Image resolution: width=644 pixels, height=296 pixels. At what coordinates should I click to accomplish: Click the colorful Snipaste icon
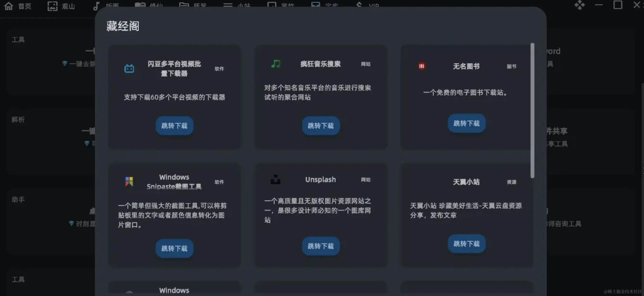click(129, 182)
